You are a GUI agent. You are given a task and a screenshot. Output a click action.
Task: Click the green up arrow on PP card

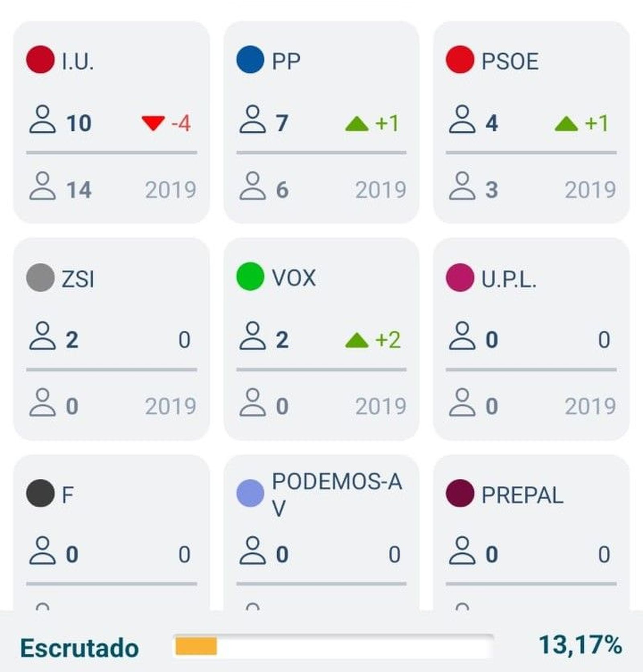(x=357, y=124)
